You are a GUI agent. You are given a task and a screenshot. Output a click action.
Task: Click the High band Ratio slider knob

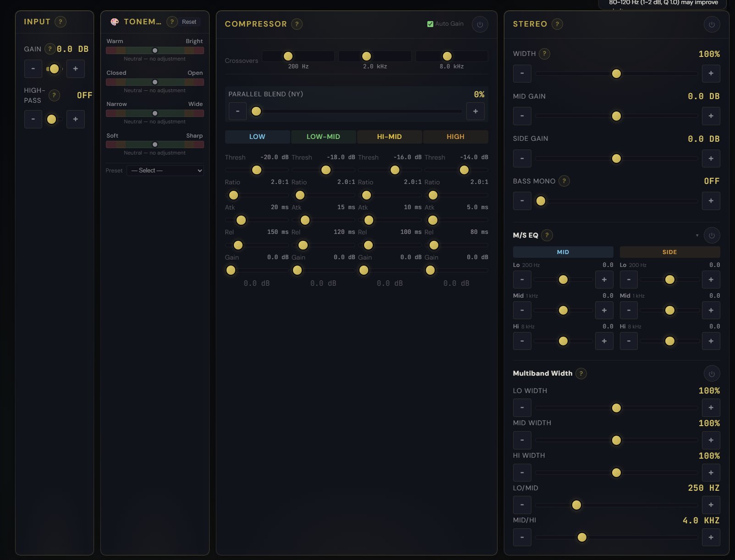pos(432,195)
